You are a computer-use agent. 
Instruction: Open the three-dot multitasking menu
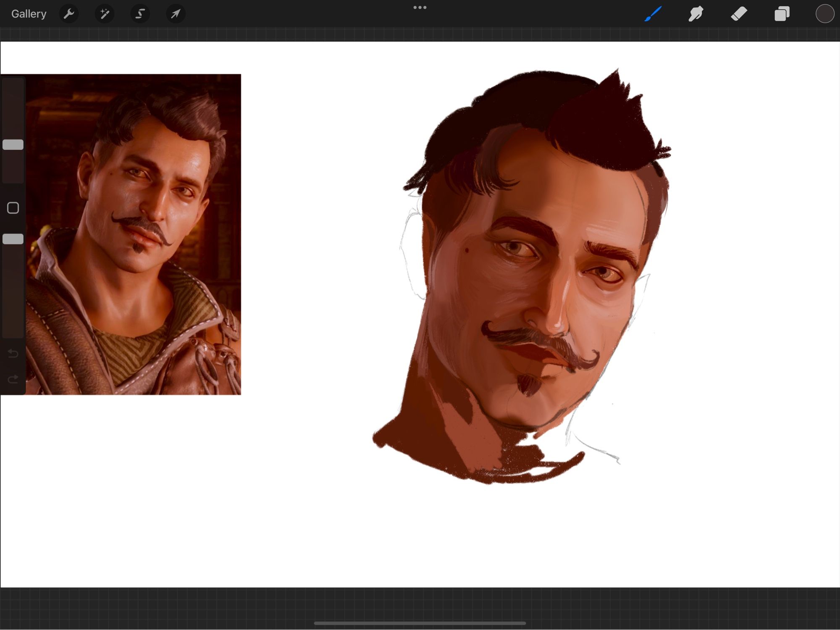[420, 7]
